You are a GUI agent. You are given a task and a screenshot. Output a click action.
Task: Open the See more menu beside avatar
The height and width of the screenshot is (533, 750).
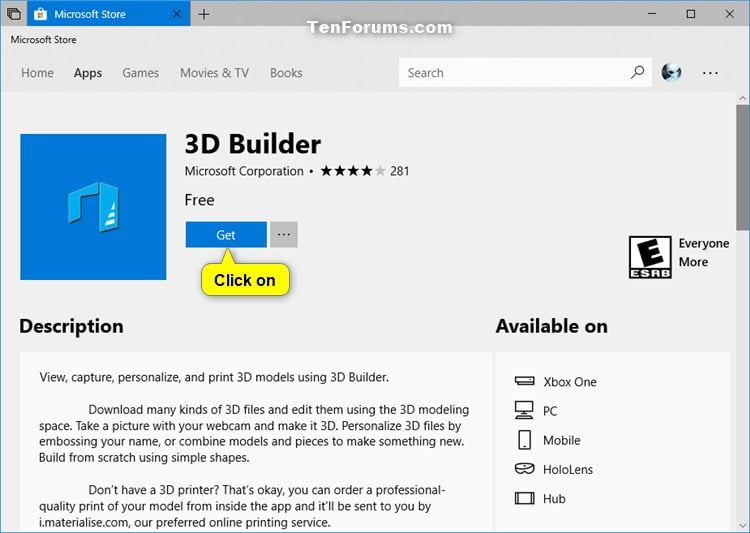[710, 73]
